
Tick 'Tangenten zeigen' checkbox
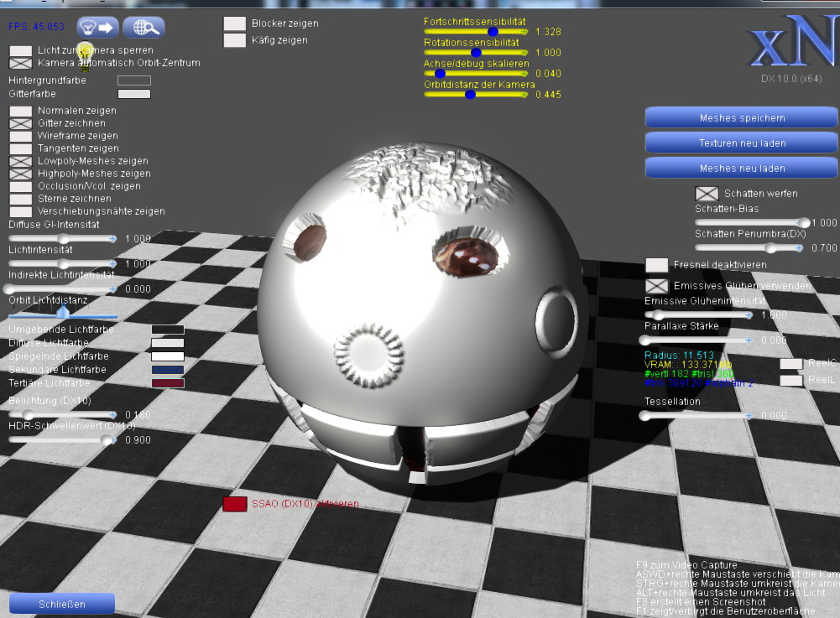pos(21,149)
